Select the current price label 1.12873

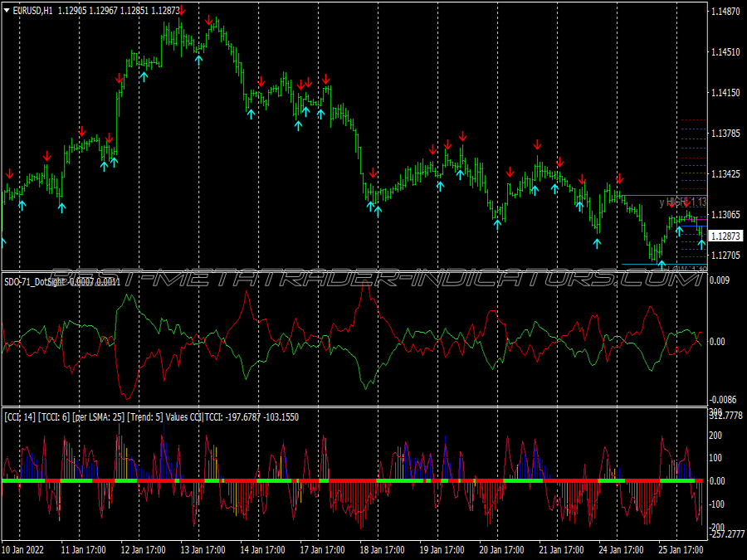725,236
